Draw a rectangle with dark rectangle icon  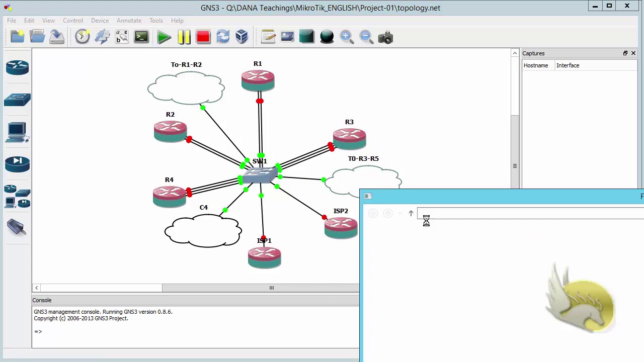pos(307,37)
